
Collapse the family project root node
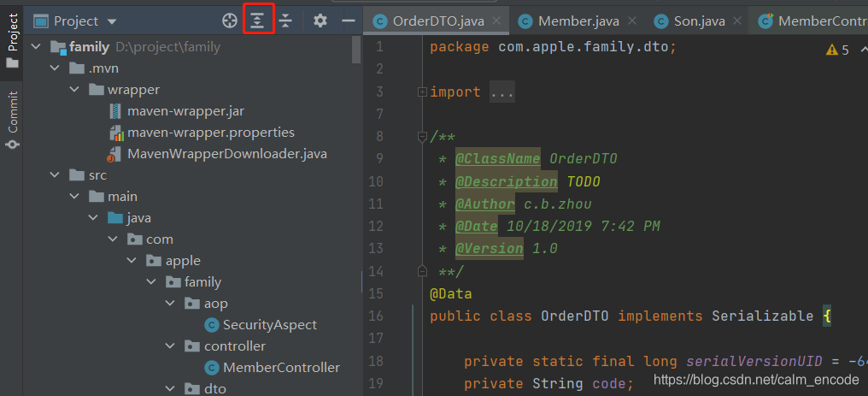coord(37,47)
